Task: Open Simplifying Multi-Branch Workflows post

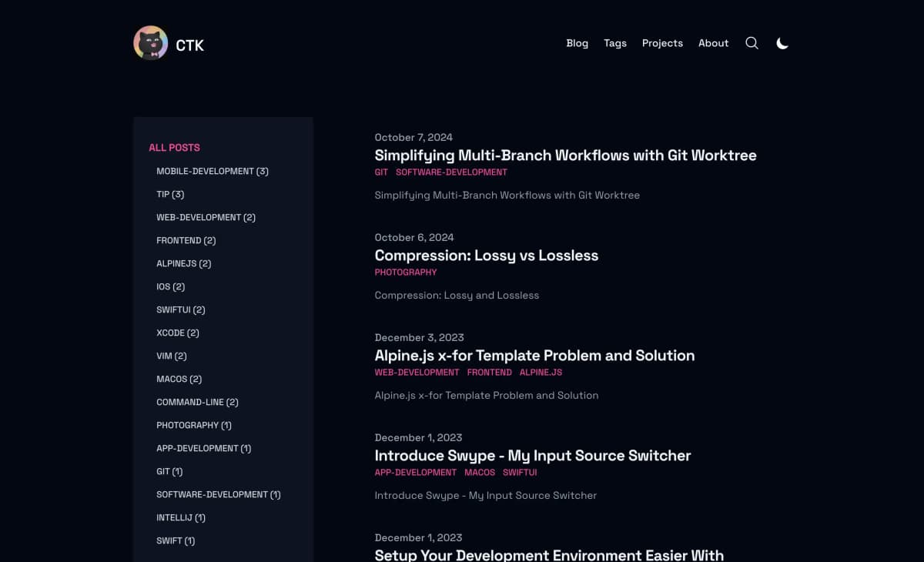Action: click(x=565, y=155)
